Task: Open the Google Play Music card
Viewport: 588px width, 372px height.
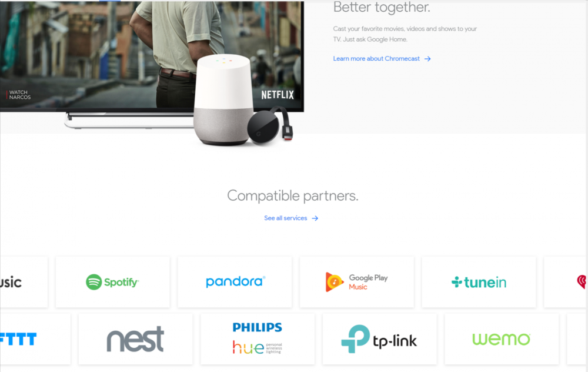Action: point(357,282)
